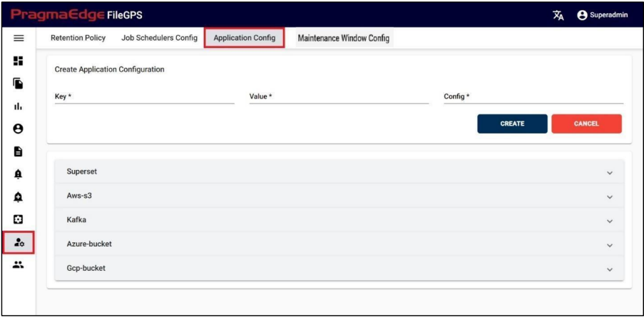
Task: Open the group users icon in sidebar
Action: point(18,265)
